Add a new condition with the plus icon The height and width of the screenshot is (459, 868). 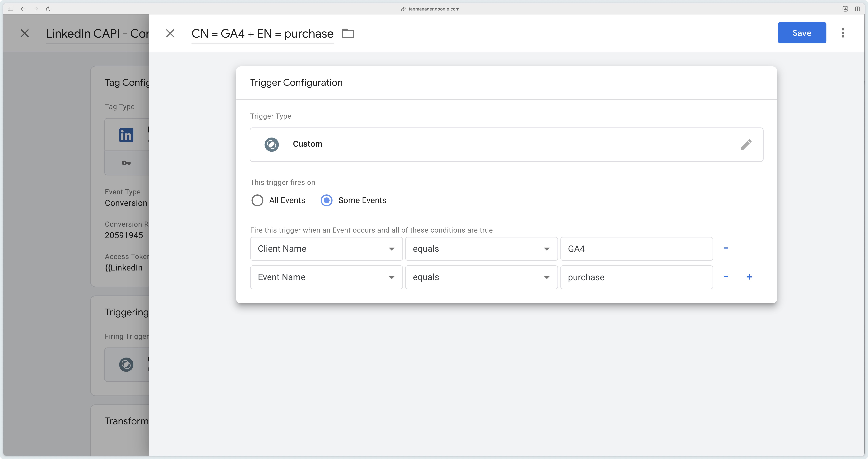[x=749, y=277]
